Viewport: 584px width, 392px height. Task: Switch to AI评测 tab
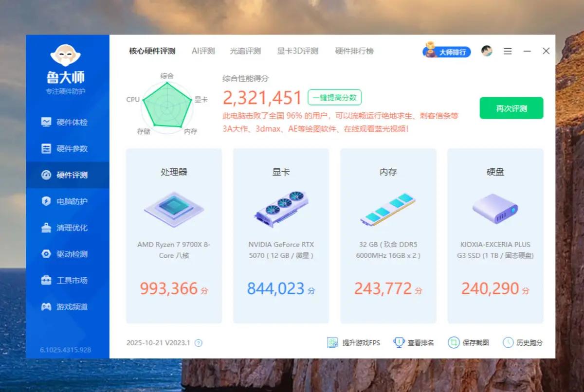click(203, 51)
